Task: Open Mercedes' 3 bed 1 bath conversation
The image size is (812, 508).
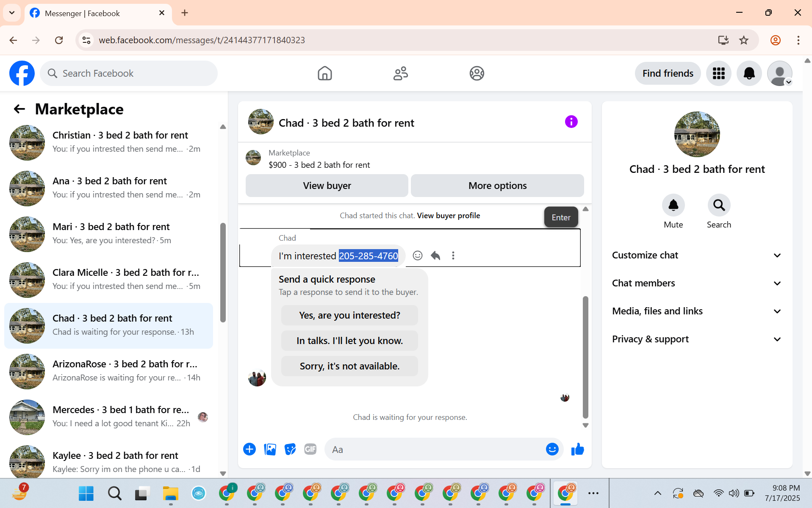Action: click(108, 417)
